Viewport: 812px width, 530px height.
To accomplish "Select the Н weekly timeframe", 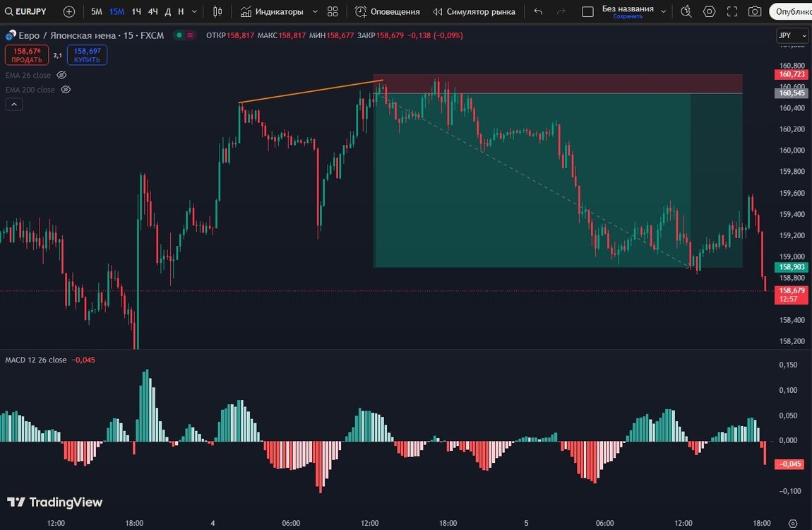I will tap(181, 11).
